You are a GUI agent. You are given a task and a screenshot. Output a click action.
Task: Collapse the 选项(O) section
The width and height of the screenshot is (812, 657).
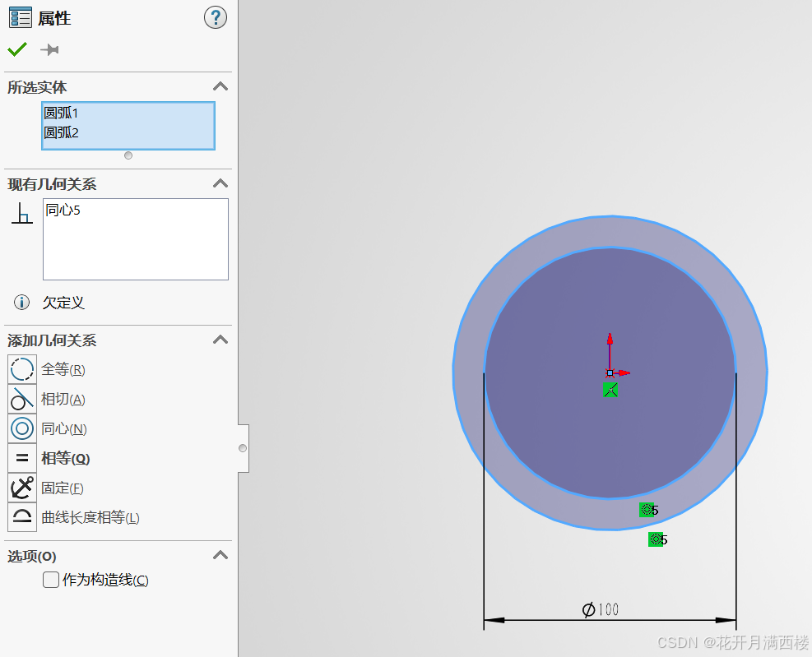click(x=220, y=555)
